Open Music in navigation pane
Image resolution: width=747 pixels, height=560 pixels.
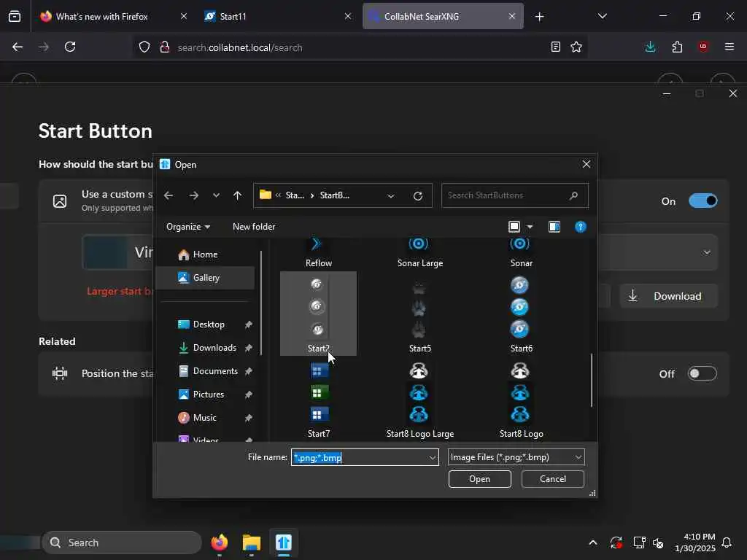(x=205, y=418)
